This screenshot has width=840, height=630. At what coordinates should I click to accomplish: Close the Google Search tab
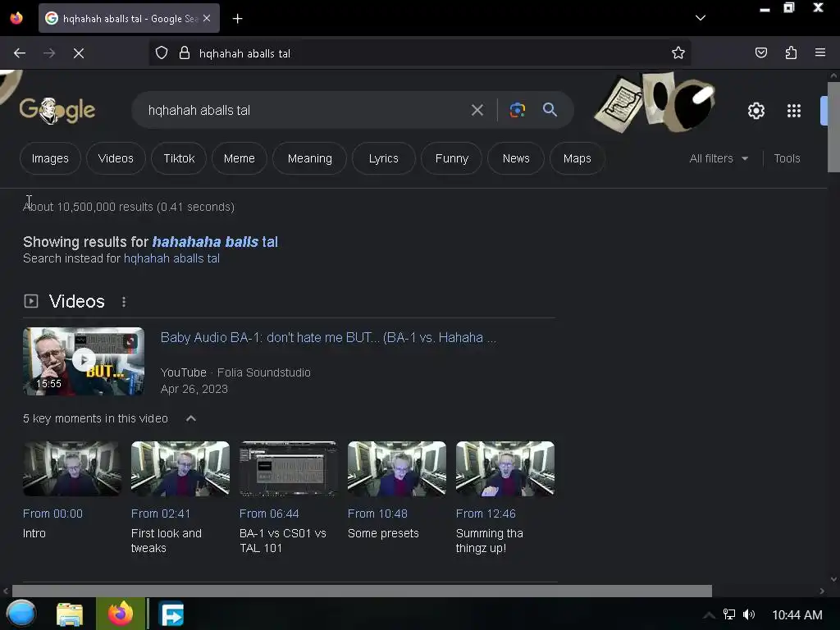click(x=207, y=18)
